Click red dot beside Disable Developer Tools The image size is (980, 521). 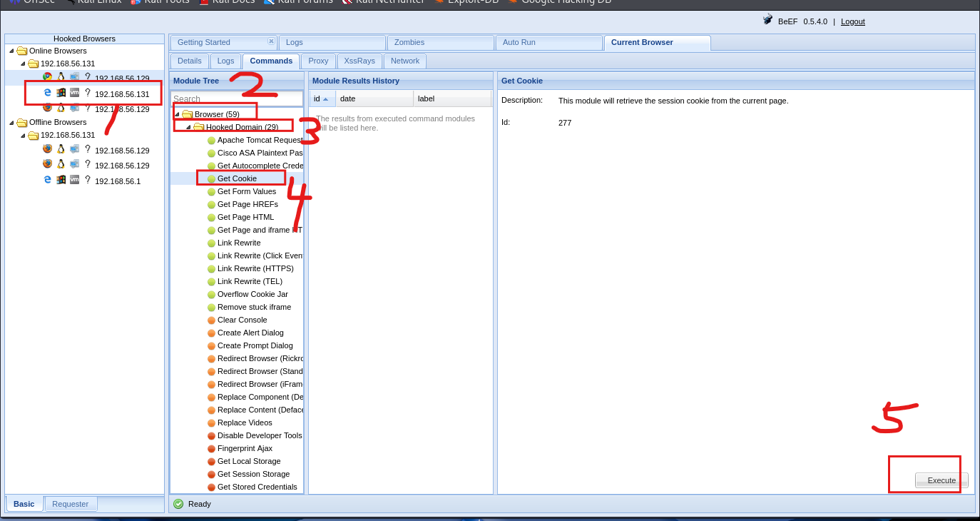coord(211,435)
